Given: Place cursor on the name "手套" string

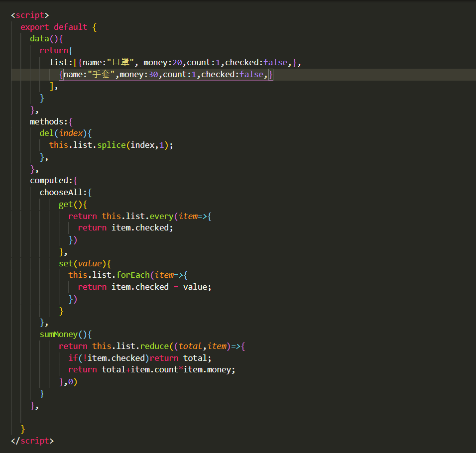Looking at the screenshot, I should tap(101, 74).
